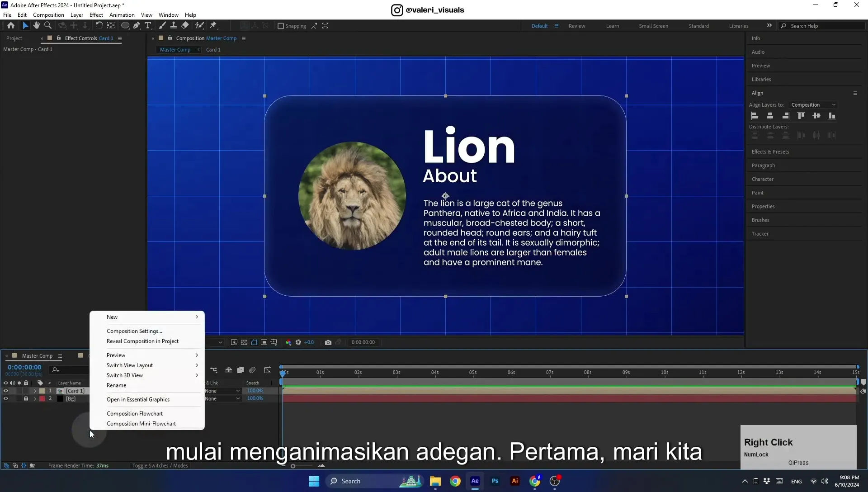868x492 pixels.
Task: Pick the Horizontal Type tool
Action: pyautogui.click(x=148, y=26)
